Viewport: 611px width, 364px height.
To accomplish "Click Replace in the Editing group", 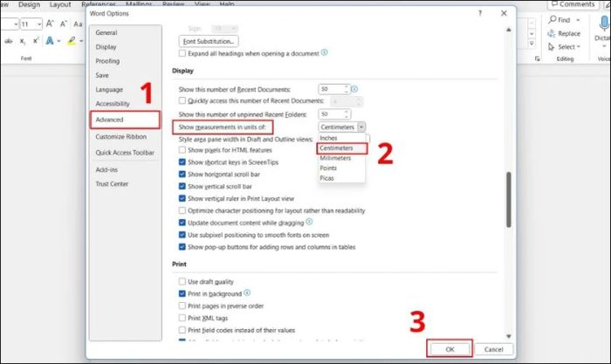I will pos(564,33).
